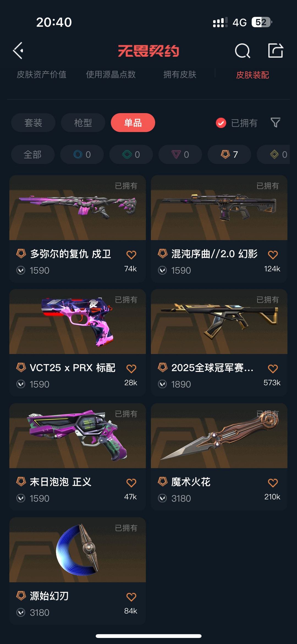
Task: Select the blue circle tier filter
Action: coord(82,154)
